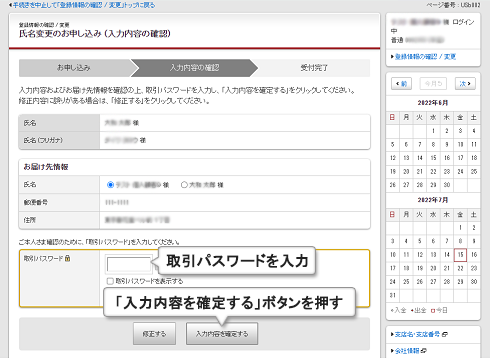Focus the 取引パスワード input field
This screenshot has height=360, width=490.
[x=129, y=264]
